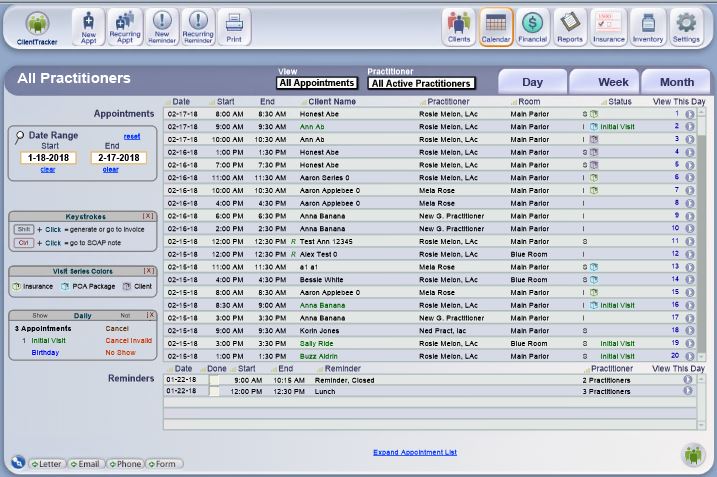Open the Inventory module
The width and height of the screenshot is (717, 477).
647,27
